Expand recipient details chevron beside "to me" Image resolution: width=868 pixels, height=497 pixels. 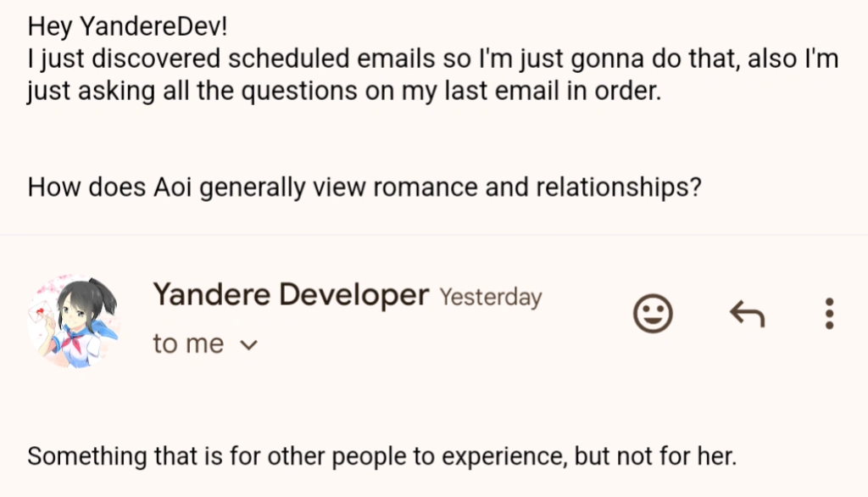click(248, 345)
